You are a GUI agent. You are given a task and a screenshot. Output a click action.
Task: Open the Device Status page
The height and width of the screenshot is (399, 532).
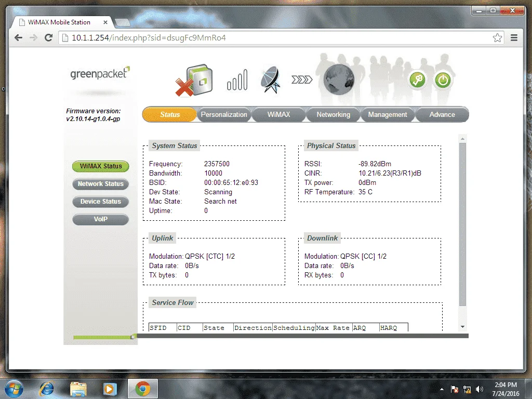tap(101, 202)
